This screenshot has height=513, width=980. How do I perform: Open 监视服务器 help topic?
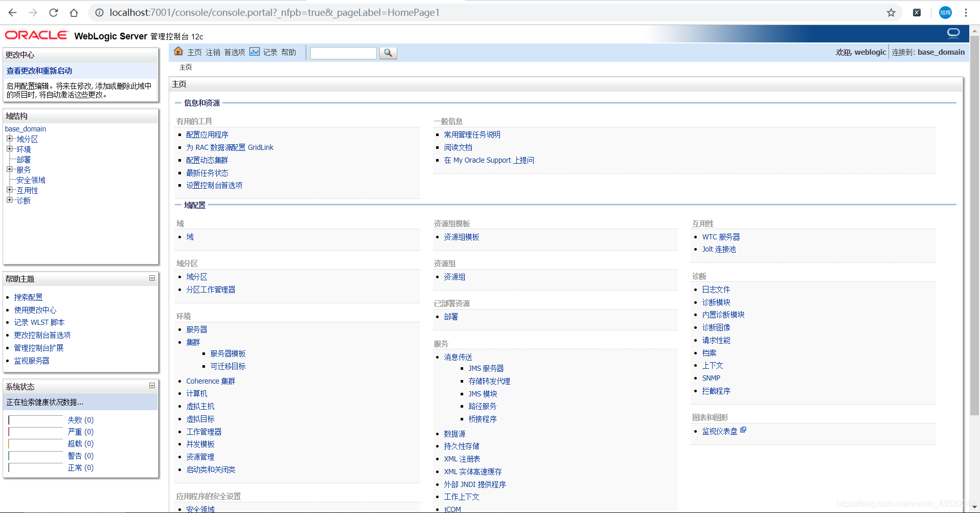pos(32,361)
